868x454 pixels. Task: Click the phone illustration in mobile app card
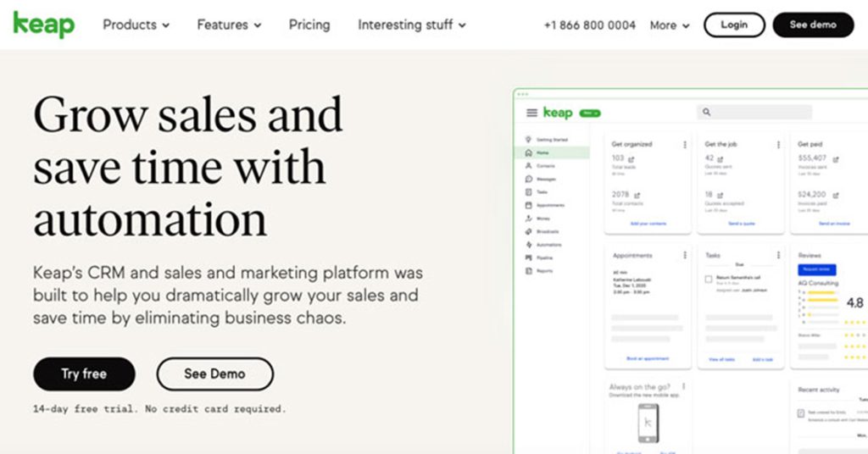[648, 423]
